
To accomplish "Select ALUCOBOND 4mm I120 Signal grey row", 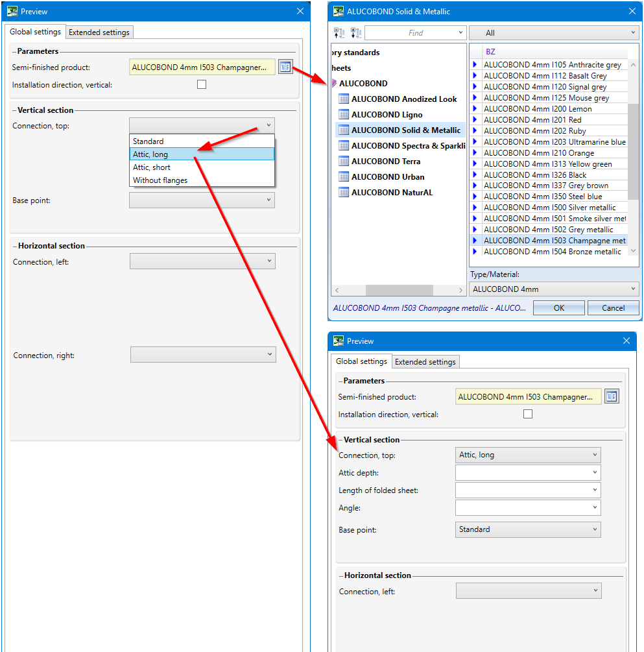I will click(555, 86).
